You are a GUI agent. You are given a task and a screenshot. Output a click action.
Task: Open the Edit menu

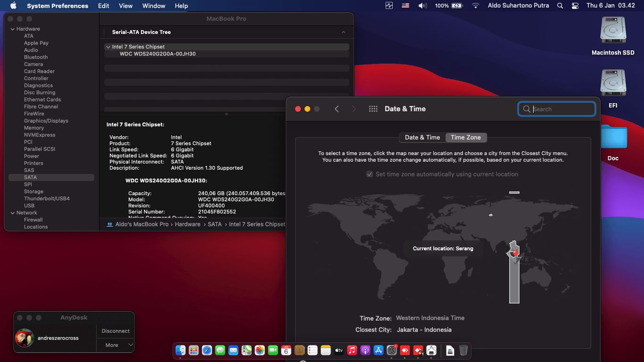click(x=104, y=6)
